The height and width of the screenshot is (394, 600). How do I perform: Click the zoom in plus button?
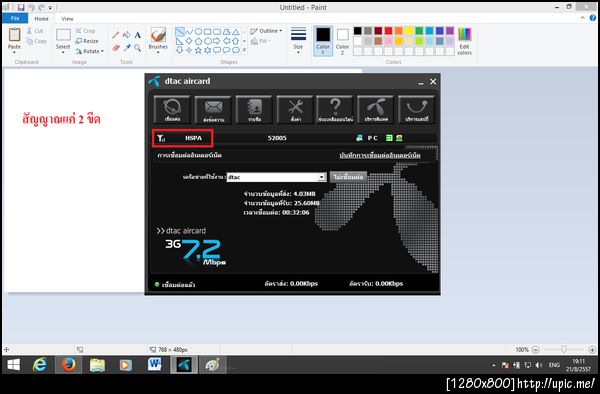point(592,349)
